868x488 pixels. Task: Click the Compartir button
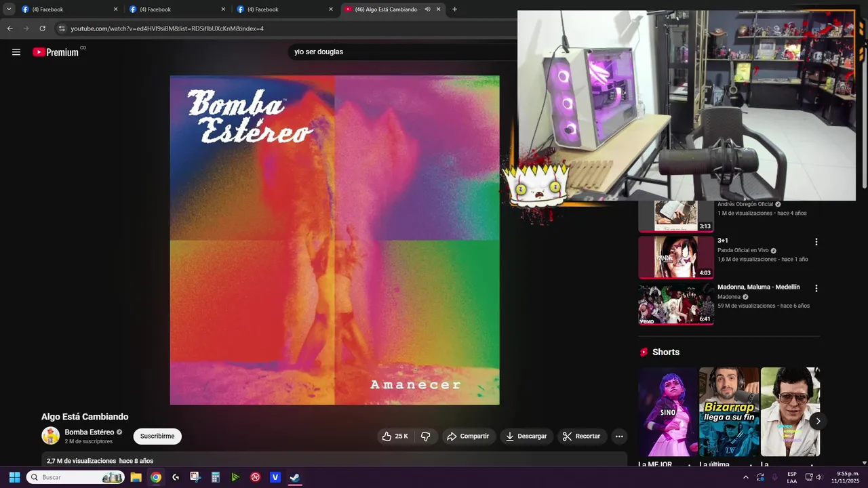(468, 436)
